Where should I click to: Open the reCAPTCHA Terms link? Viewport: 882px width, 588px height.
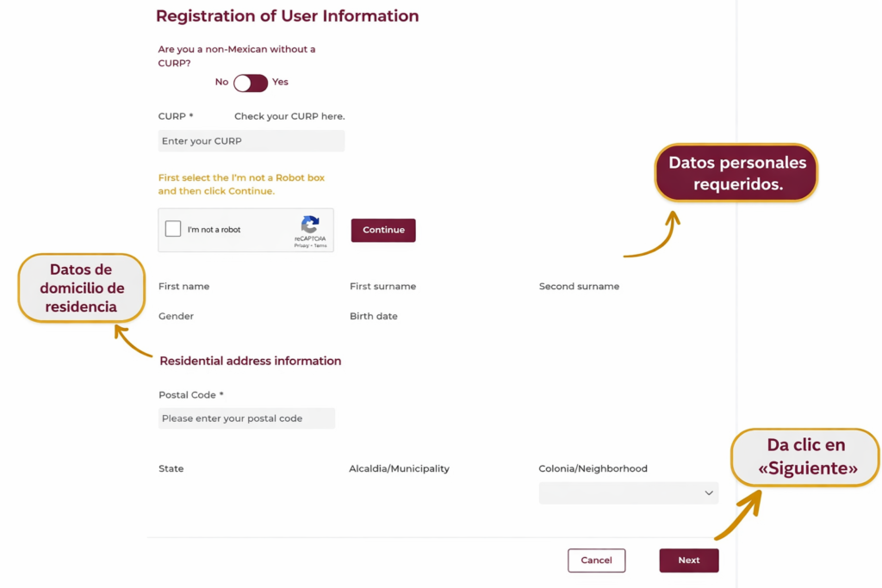320,246
